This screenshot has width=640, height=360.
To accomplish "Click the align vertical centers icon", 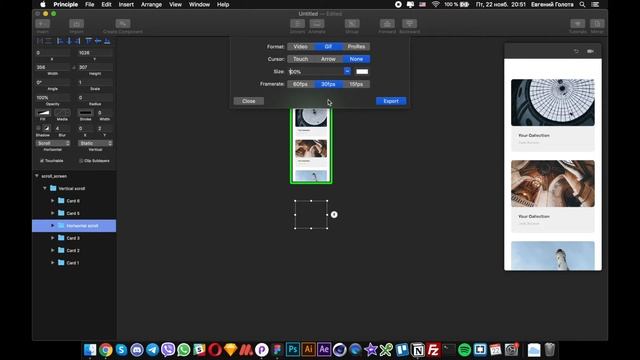I will click(x=98, y=41).
